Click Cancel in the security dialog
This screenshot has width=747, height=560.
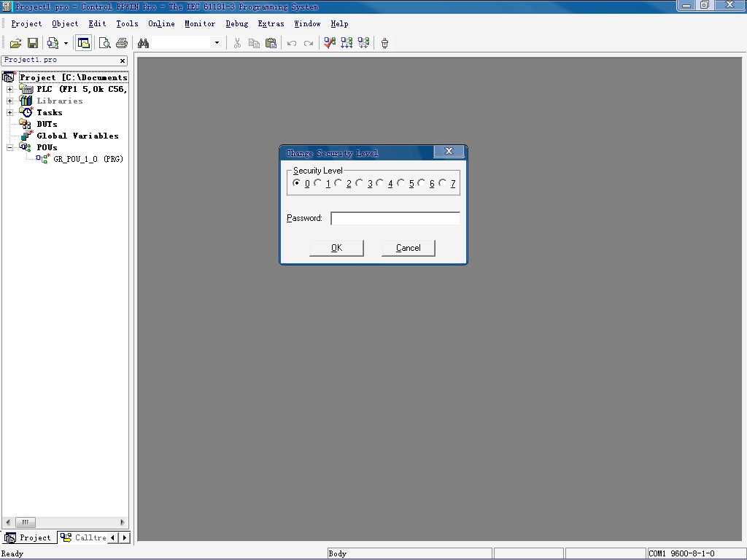click(x=408, y=248)
